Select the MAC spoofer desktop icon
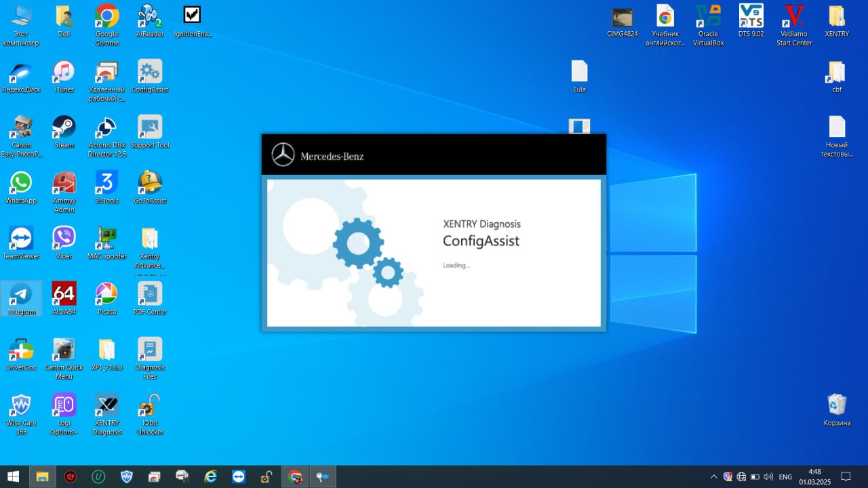The width and height of the screenshot is (868, 488). coord(107,239)
